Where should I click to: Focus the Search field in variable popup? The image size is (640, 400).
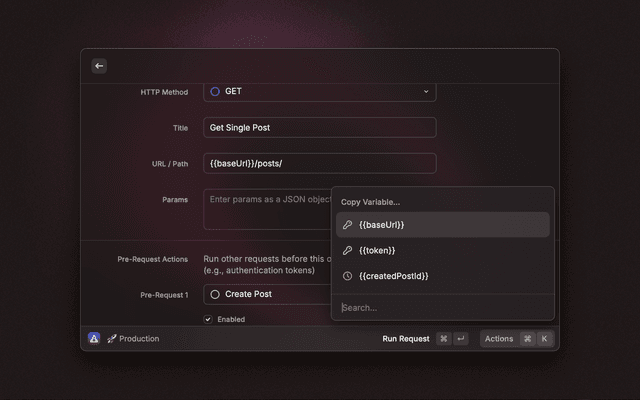coord(442,307)
